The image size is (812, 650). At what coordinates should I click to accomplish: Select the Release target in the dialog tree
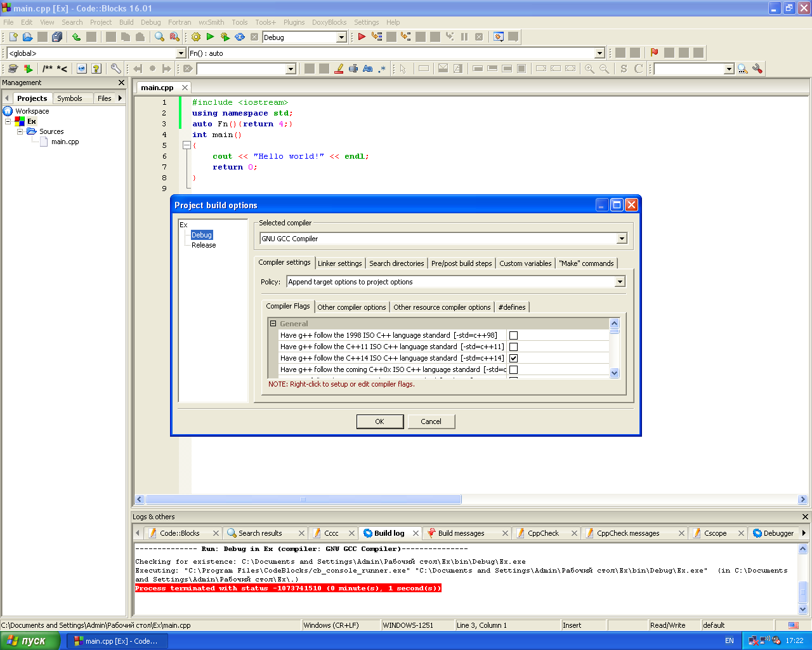204,245
